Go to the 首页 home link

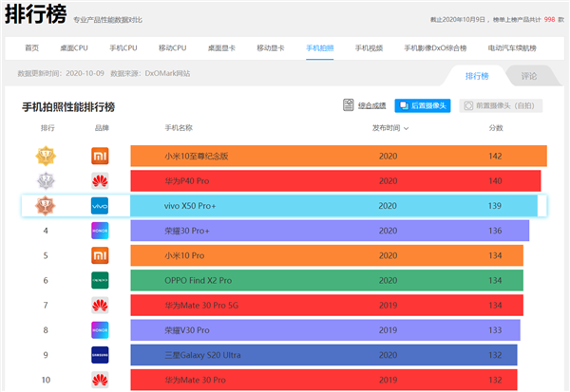32,48
